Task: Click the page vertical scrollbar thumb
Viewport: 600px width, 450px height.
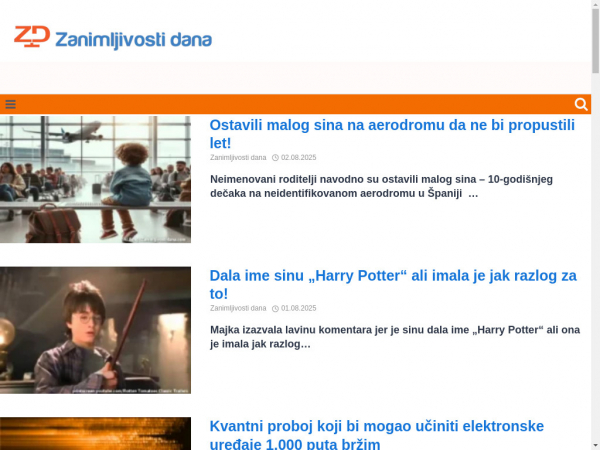Action: tap(595, 40)
